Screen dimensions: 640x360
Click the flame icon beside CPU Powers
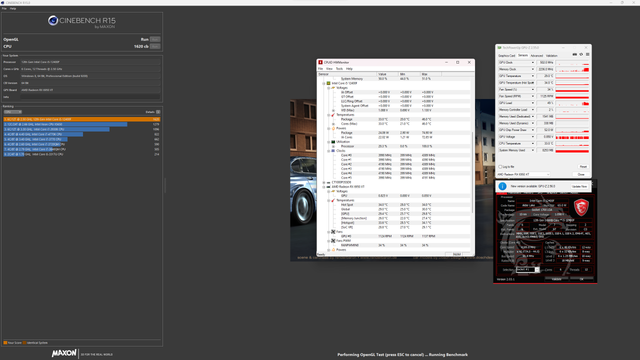[333, 128]
